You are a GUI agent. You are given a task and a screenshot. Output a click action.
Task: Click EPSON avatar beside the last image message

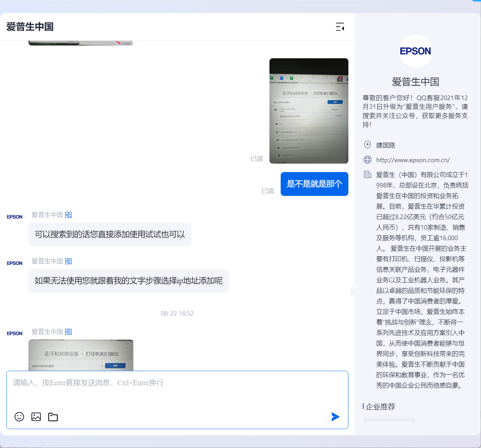tap(15, 334)
